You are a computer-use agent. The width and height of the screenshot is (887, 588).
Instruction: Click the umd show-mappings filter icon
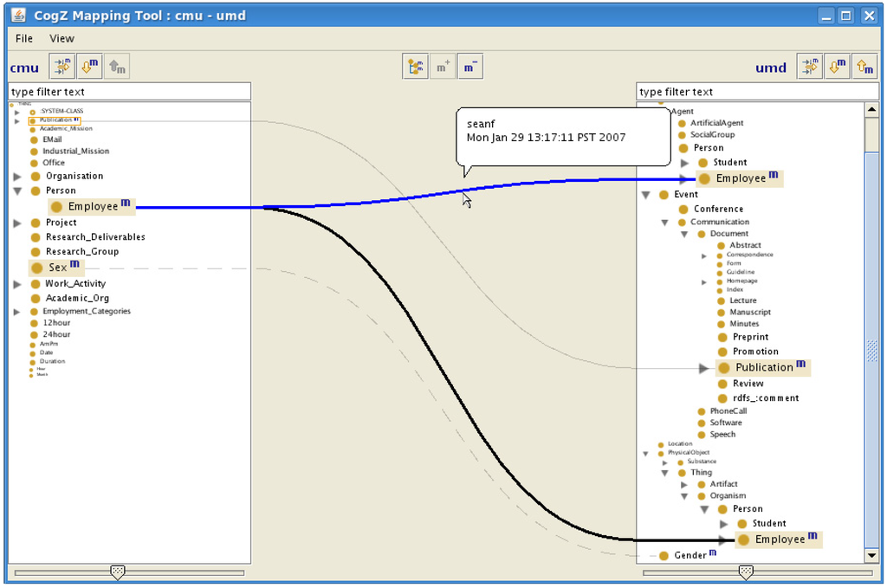[811, 67]
